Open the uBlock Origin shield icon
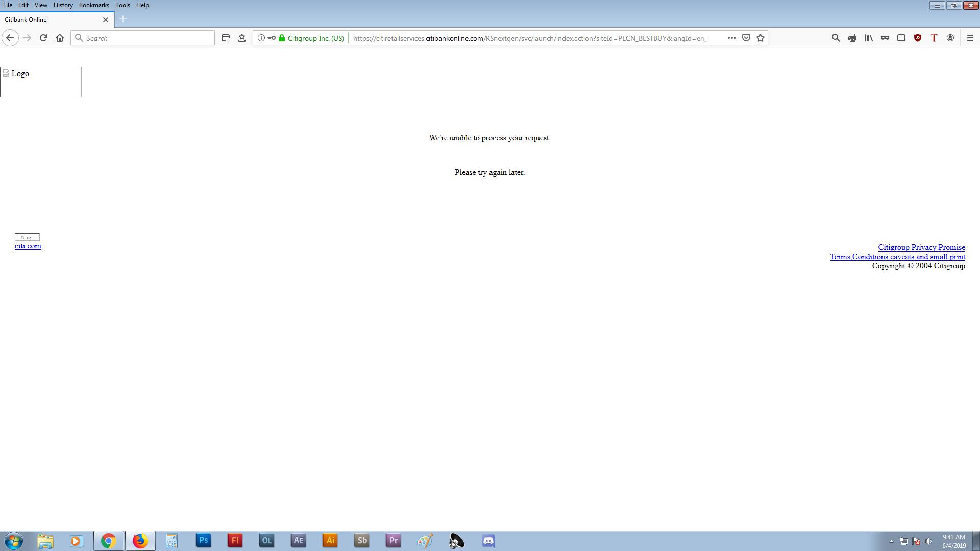 (x=917, y=38)
